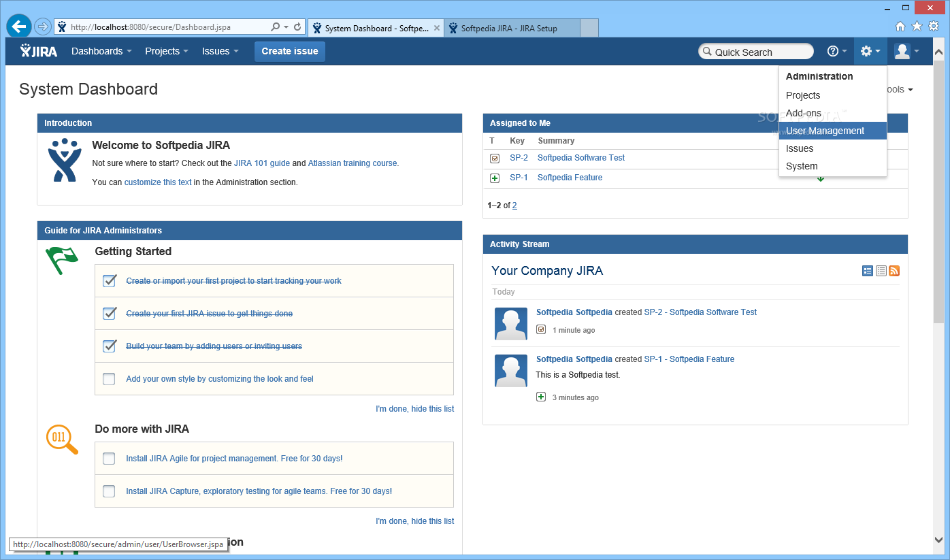Check 'Add your own style' checkbox
Image resolution: width=950 pixels, height=560 pixels.
pos(109,379)
